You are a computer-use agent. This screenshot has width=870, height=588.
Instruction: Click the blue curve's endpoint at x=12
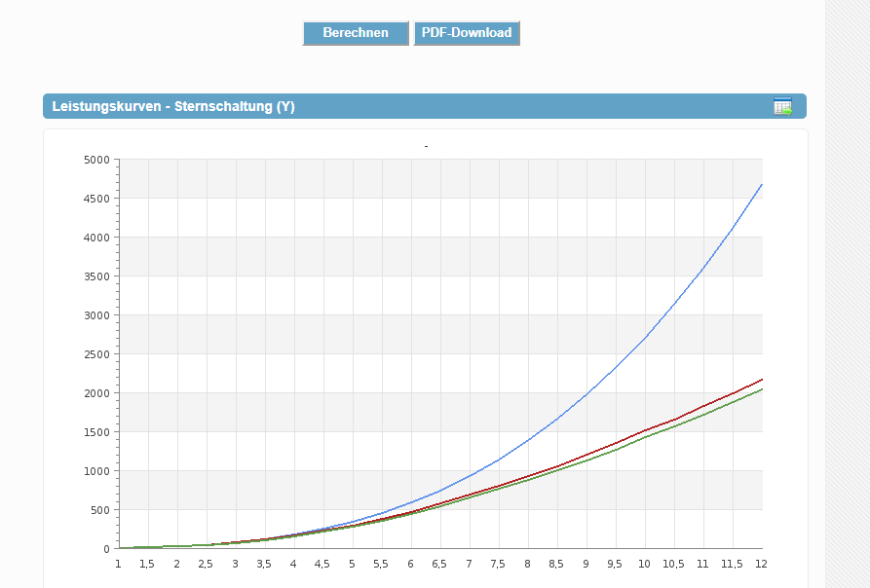[761, 184]
